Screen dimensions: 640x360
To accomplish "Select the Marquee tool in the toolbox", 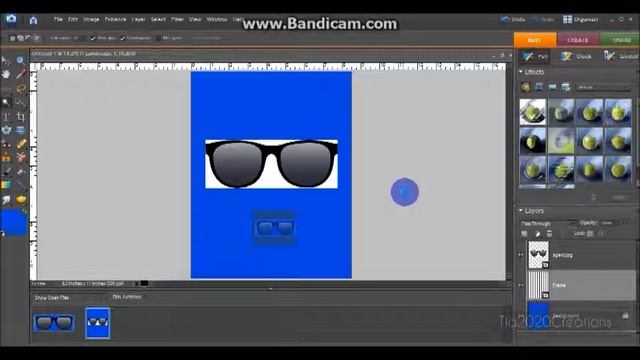I will [6, 89].
